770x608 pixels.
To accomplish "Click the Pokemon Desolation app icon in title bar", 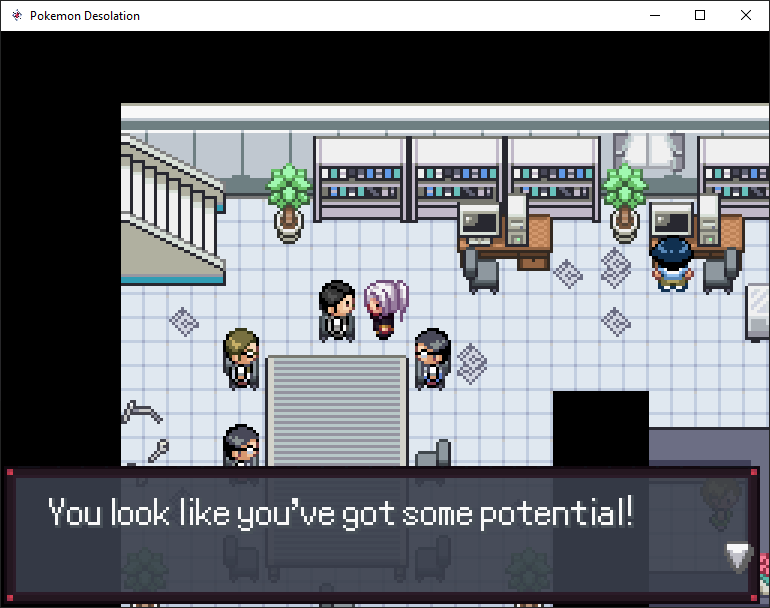I will [17, 15].
